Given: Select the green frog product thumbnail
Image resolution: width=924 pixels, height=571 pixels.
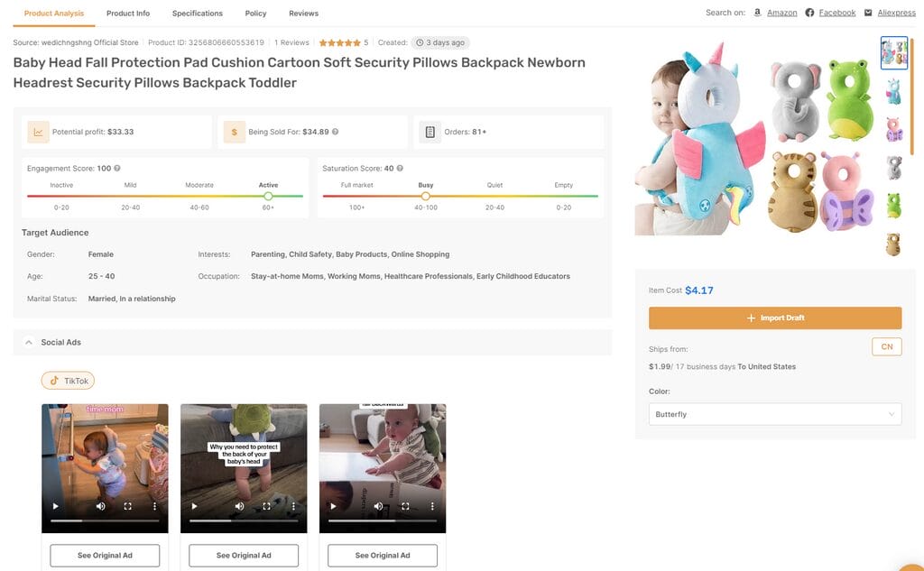Looking at the screenshot, I should pyautogui.click(x=893, y=206).
